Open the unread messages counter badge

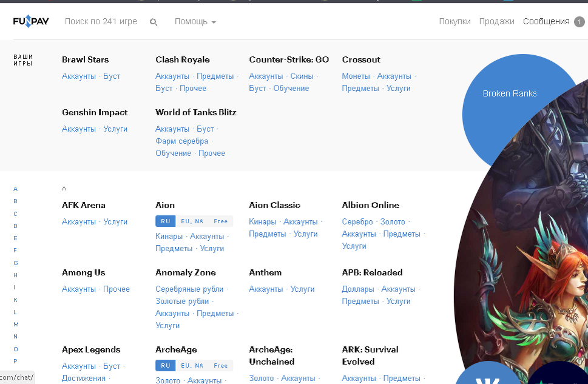pyautogui.click(x=579, y=22)
